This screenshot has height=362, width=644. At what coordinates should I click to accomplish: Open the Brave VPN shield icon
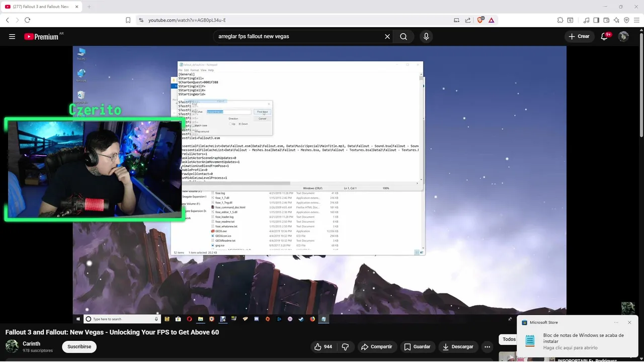[626, 20]
